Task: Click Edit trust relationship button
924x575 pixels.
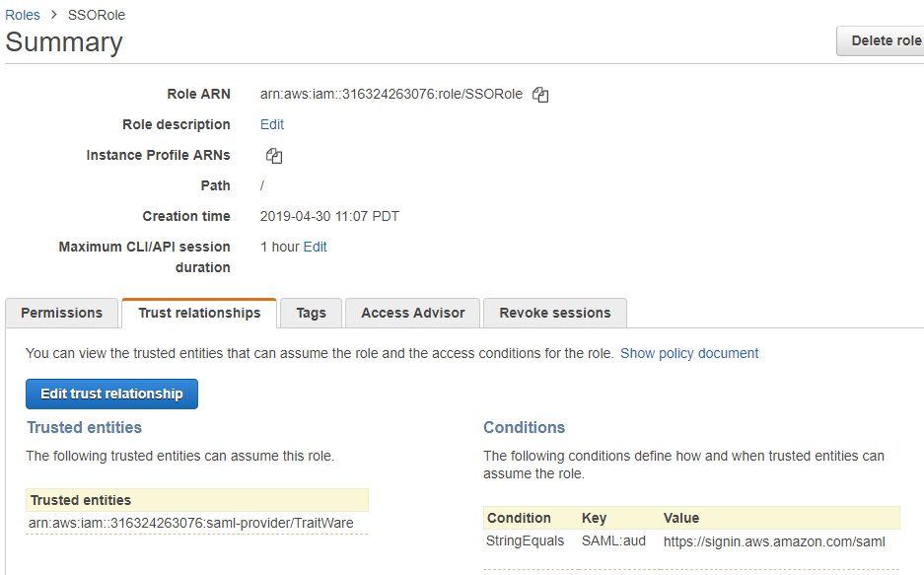Action: (112, 394)
